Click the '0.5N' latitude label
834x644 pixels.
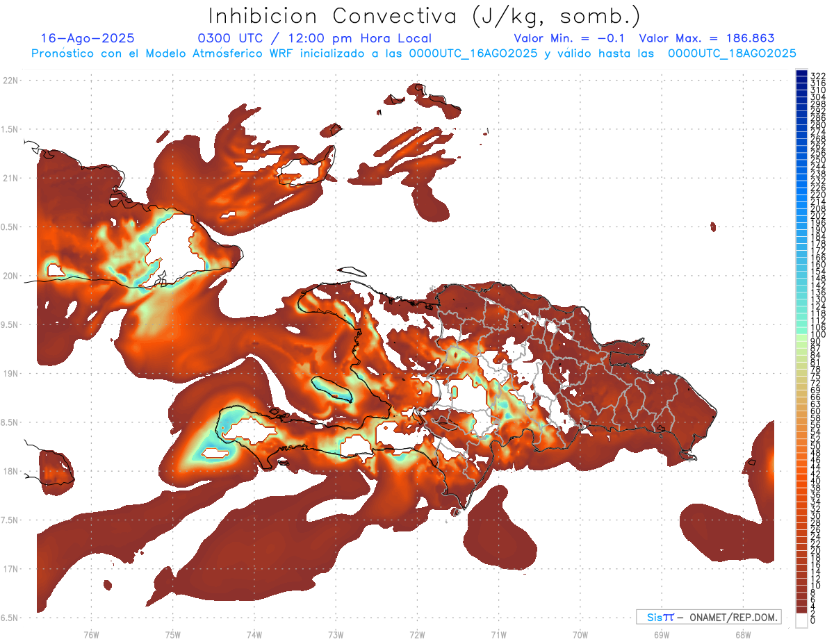10,227
